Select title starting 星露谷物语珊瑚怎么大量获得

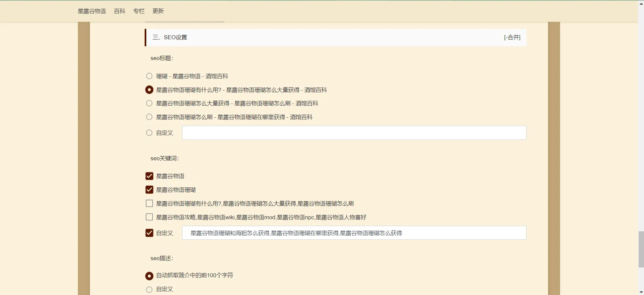coord(149,103)
